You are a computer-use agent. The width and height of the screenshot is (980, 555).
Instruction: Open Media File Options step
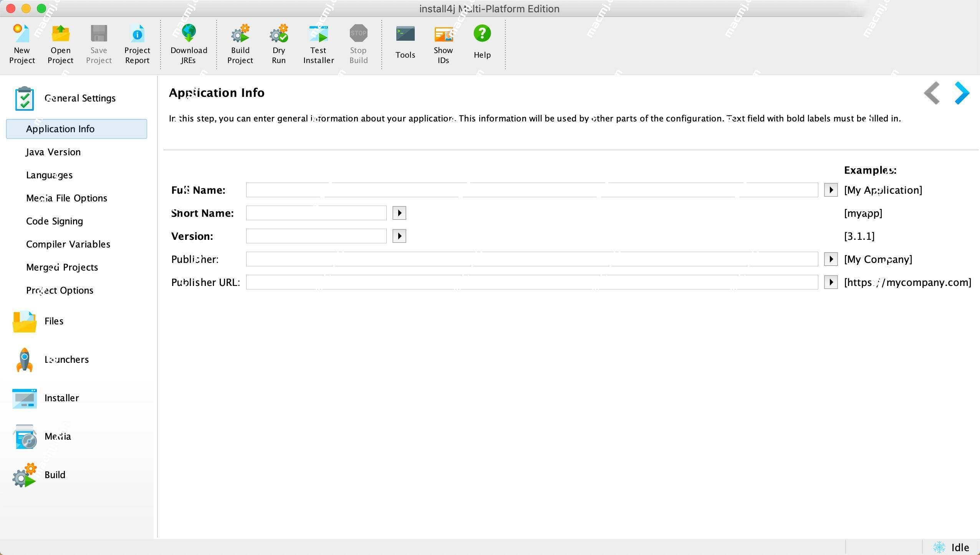click(x=66, y=198)
